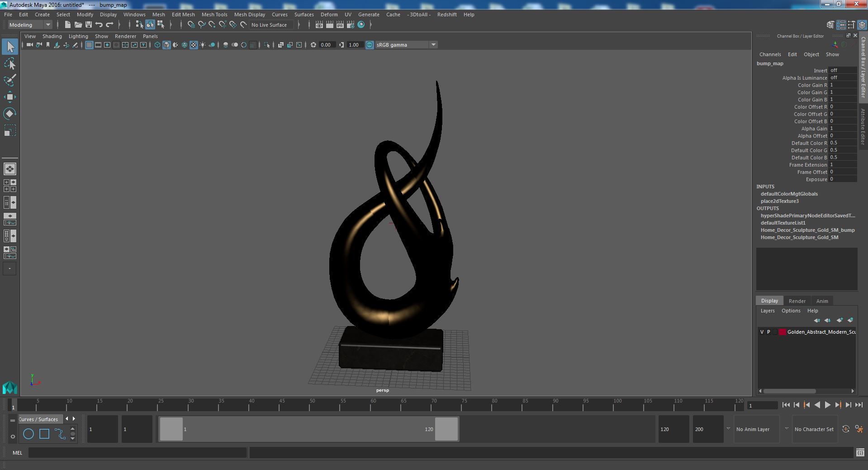Toggle snap to points icon
This screenshot has height=470, width=868.
tap(212, 25)
